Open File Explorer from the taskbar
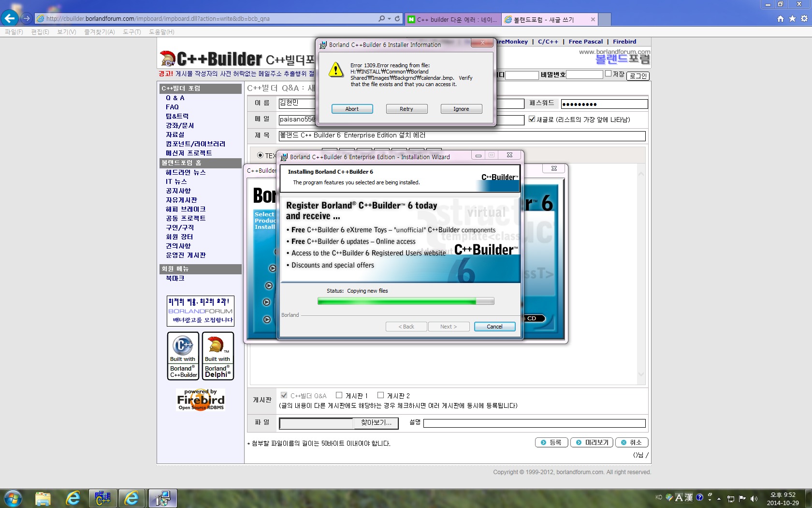 click(43, 498)
